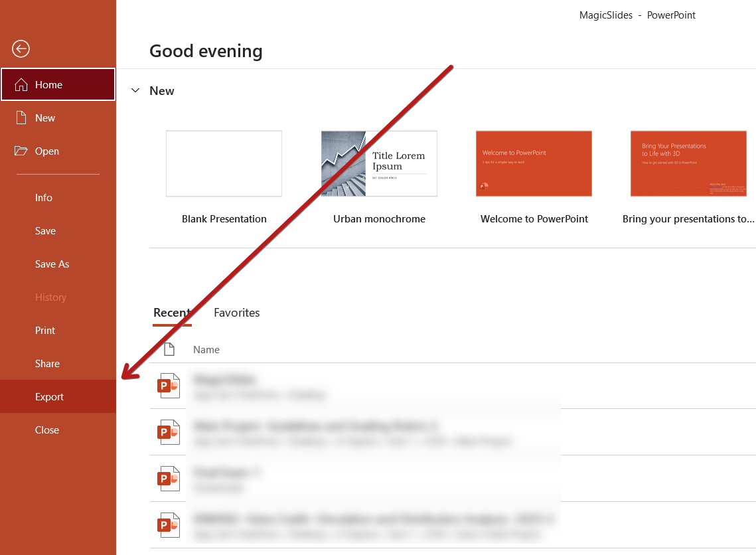This screenshot has height=555, width=756.
Task: Click the Bring your presentations to... label
Action: pos(688,219)
